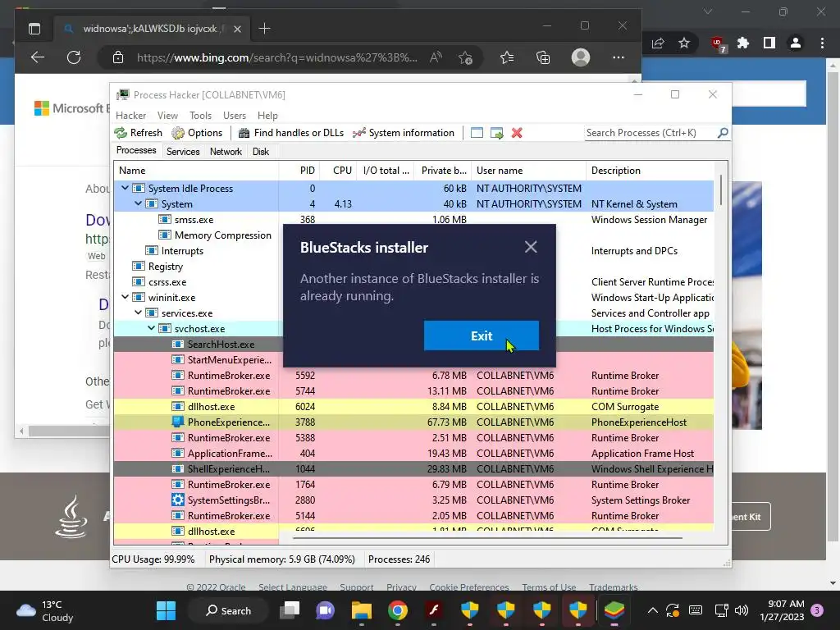
Task: Click the Processes: 246 status bar entry
Action: pos(399,559)
